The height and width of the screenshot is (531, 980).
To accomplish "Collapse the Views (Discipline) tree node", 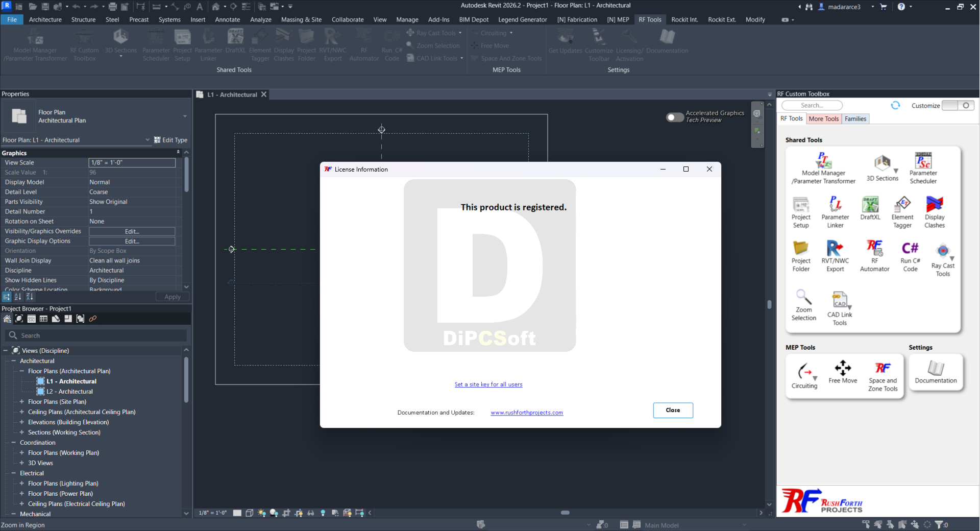I will point(6,351).
